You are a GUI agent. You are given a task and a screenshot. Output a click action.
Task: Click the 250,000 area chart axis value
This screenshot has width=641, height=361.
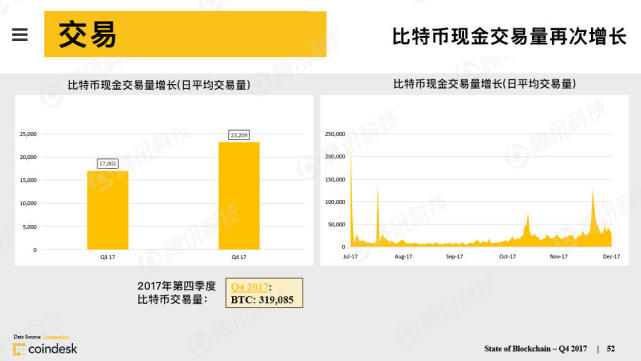click(x=335, y=134)
